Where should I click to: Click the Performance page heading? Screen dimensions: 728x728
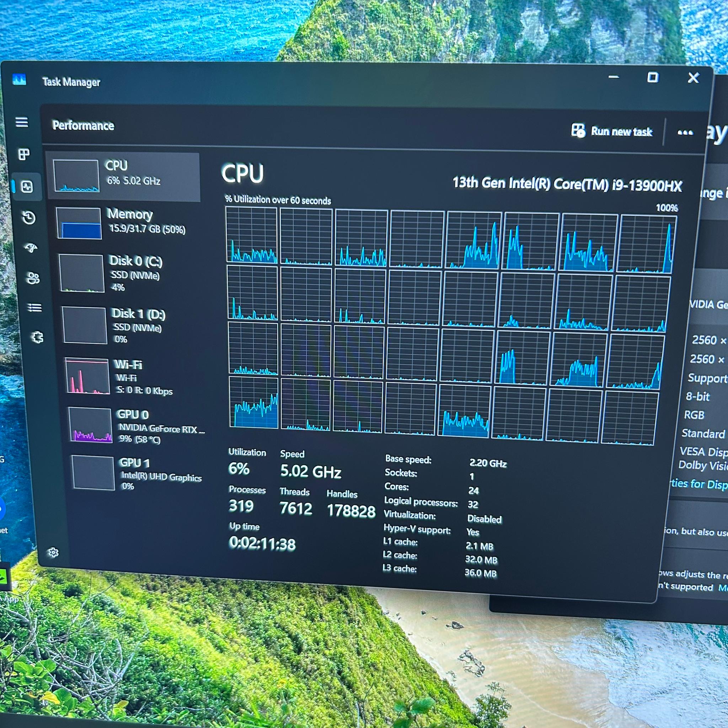tap(83, 125)
